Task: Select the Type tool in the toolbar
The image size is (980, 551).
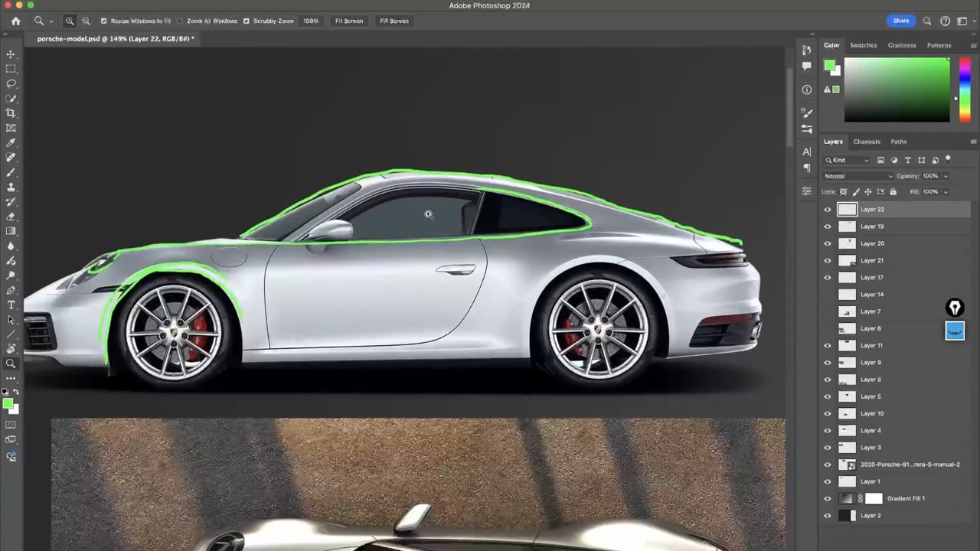Action: (x=11, y=304)
